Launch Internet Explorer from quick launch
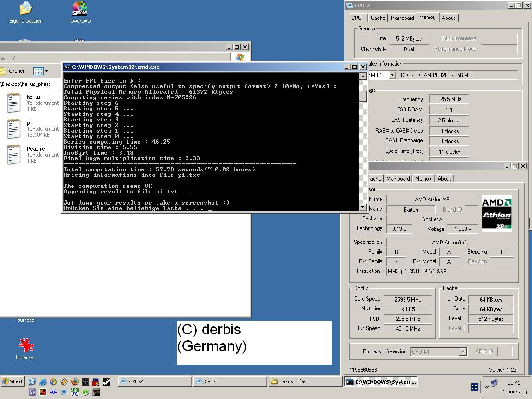Viewport: 532px width, 399px height. tap(43, 382)
